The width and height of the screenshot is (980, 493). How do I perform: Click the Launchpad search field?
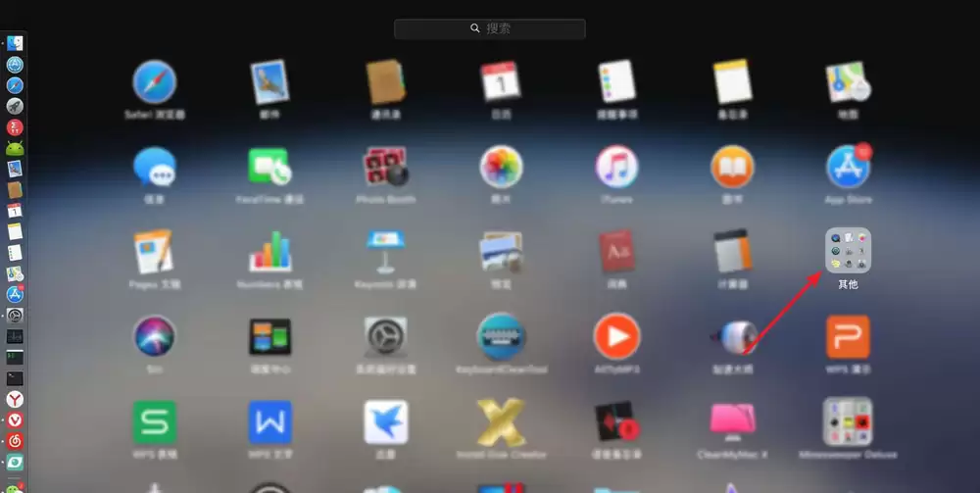(x=489, y=28)
